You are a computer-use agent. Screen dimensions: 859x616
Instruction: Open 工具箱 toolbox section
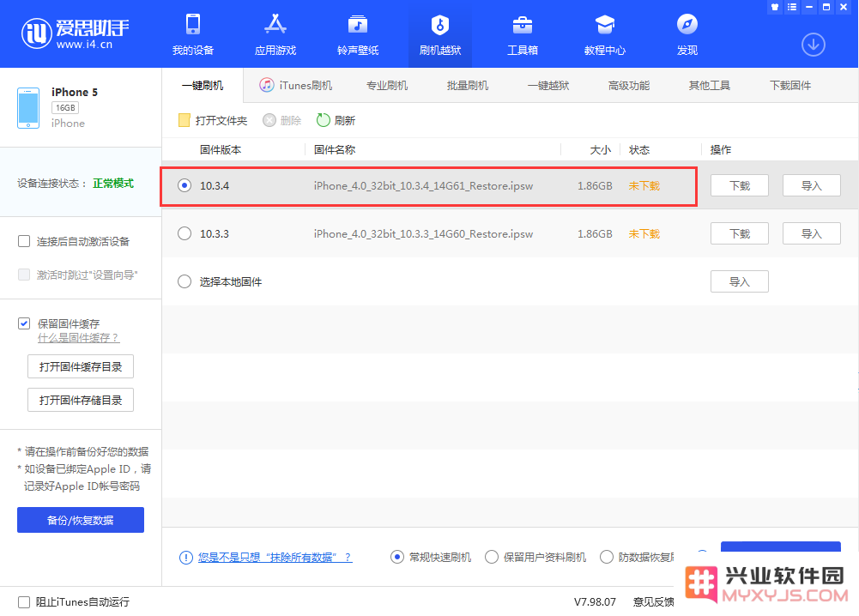522,35
